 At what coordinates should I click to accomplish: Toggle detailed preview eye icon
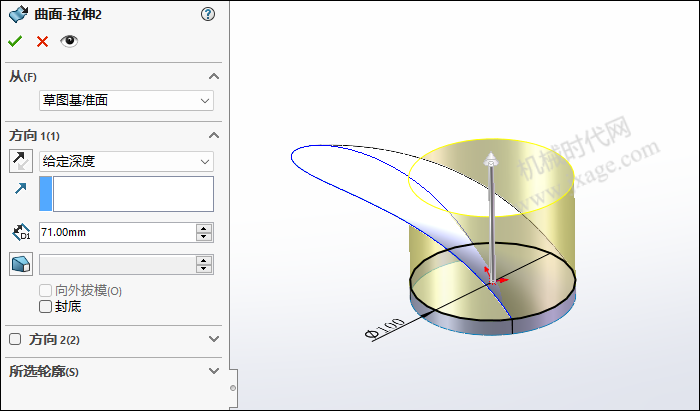(69, 41)
